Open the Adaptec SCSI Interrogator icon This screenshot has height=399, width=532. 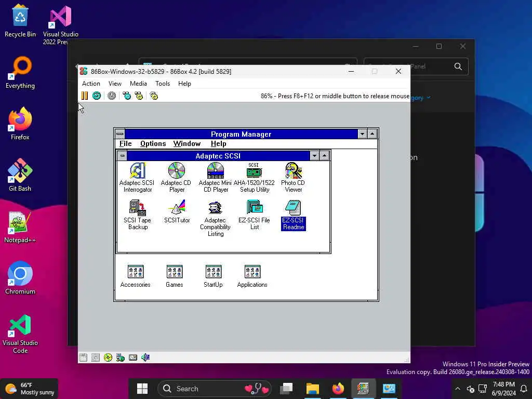point(137,178)
